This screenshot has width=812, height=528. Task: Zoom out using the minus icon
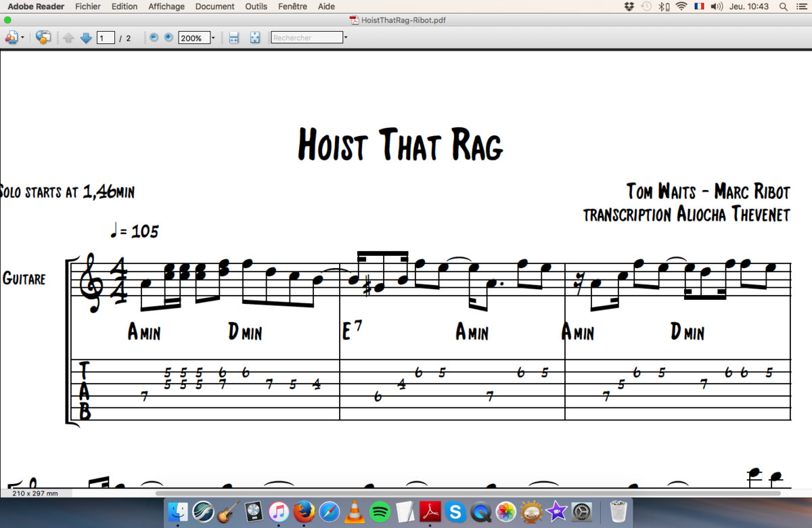point(153,38)
